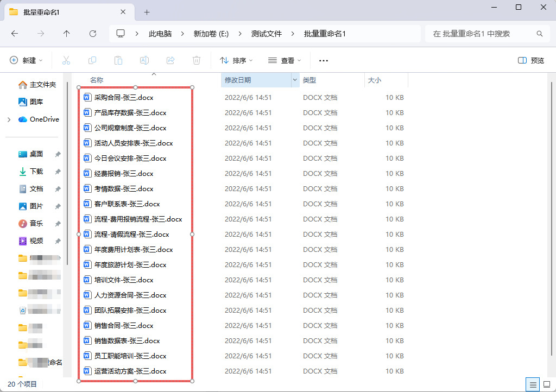556x392 pixels.
Task: Go forward with the right arrow
Action: [x=41, y=34]
